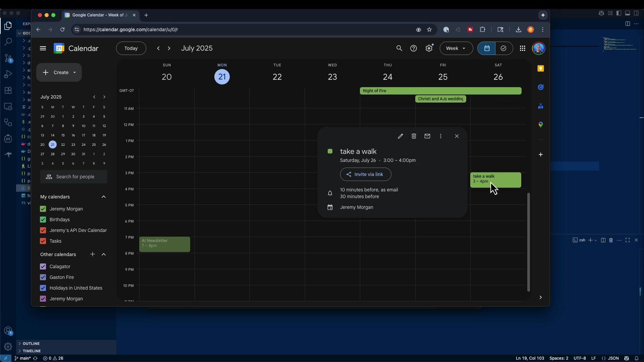Collapse My calendars section

pos(104,197)
